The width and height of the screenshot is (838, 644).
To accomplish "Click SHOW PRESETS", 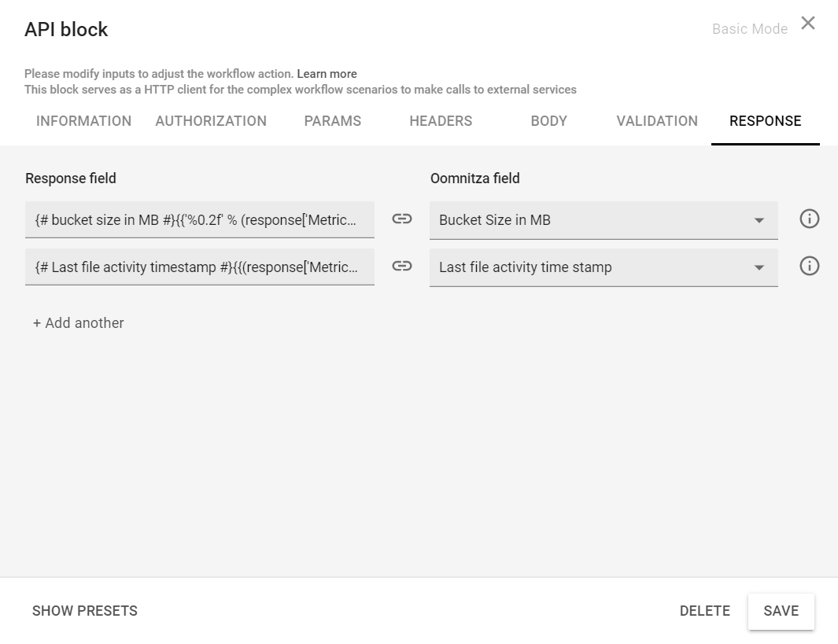I will (85, 611).
